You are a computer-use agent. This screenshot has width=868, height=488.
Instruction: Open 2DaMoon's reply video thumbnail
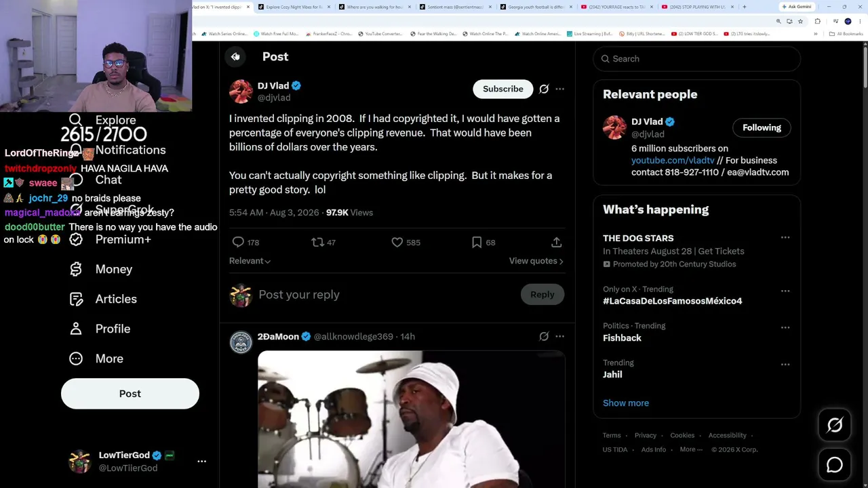pos(411,419)
